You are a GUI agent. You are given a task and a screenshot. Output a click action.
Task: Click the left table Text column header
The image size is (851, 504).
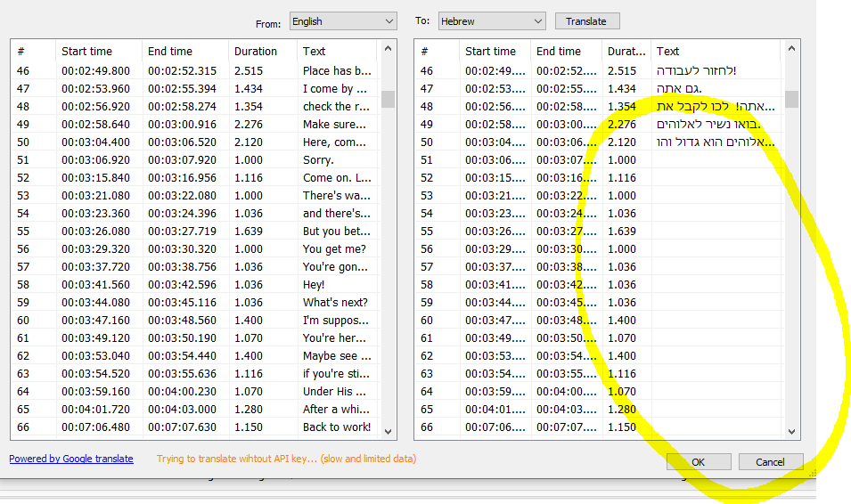(337, 51)
